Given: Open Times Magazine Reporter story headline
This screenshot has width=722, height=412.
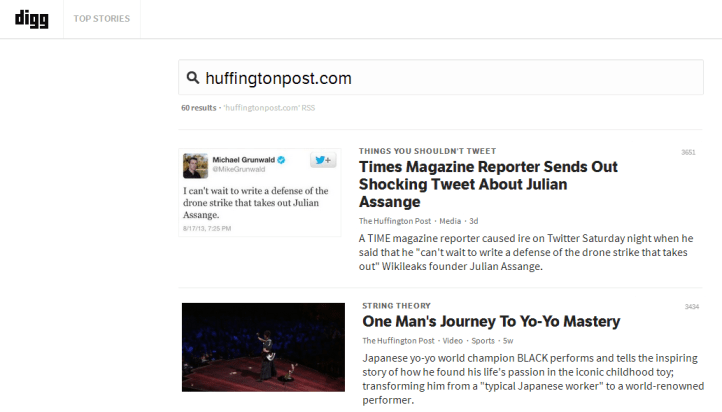Looking at the screenshot, I should 488,184.
